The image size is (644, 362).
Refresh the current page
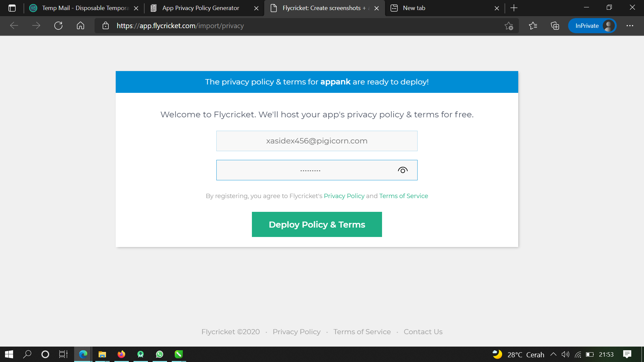(x=58, y=26)
